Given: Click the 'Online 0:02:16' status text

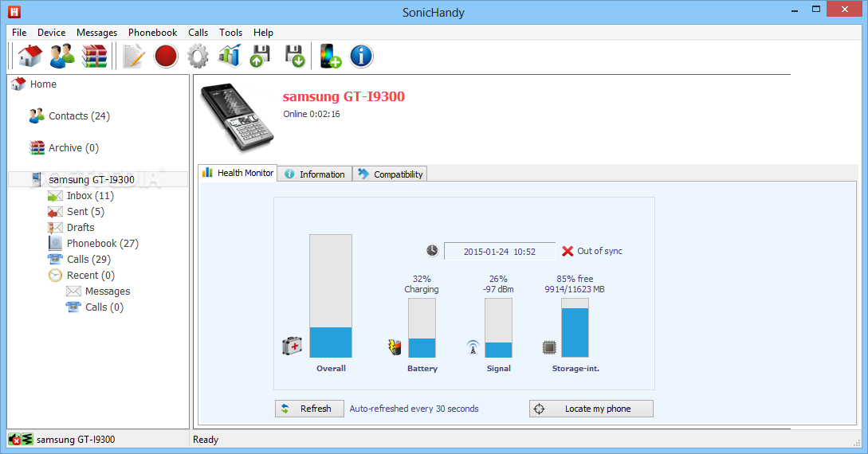Looking at the screenshot, I should 312,114.
